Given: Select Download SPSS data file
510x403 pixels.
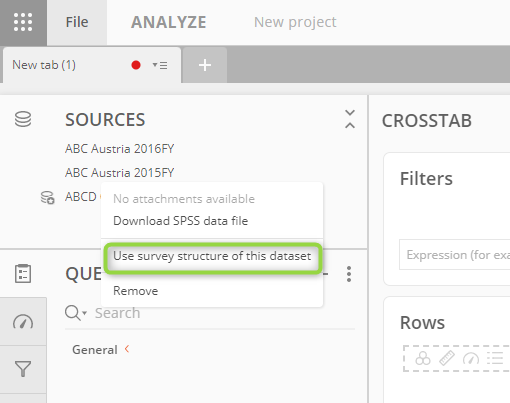Looking at the screenshot, I should [181, 221].
